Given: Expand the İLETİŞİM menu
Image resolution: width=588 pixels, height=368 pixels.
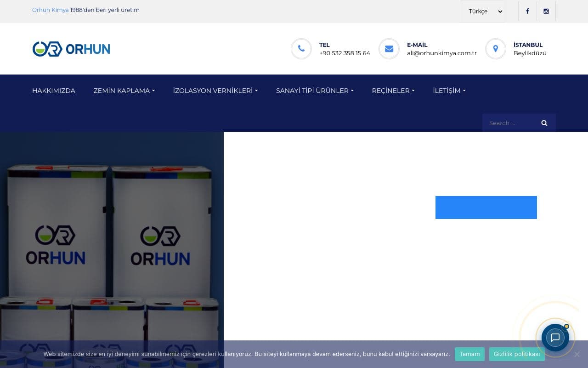Looking at the screenshot, I should pos(449,91).
